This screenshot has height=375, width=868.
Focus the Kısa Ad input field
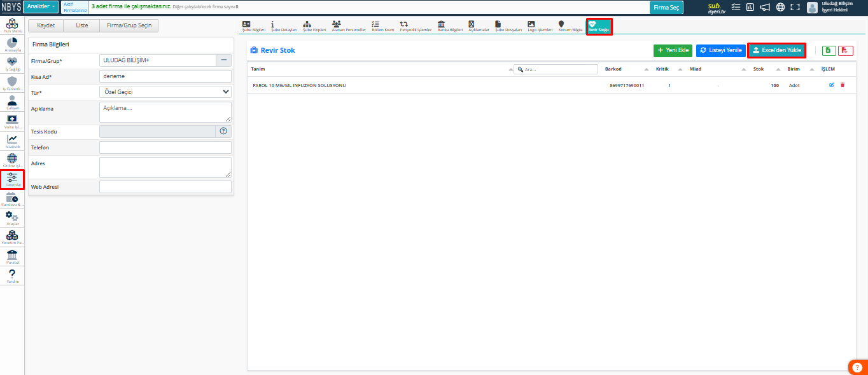[165, 76]
